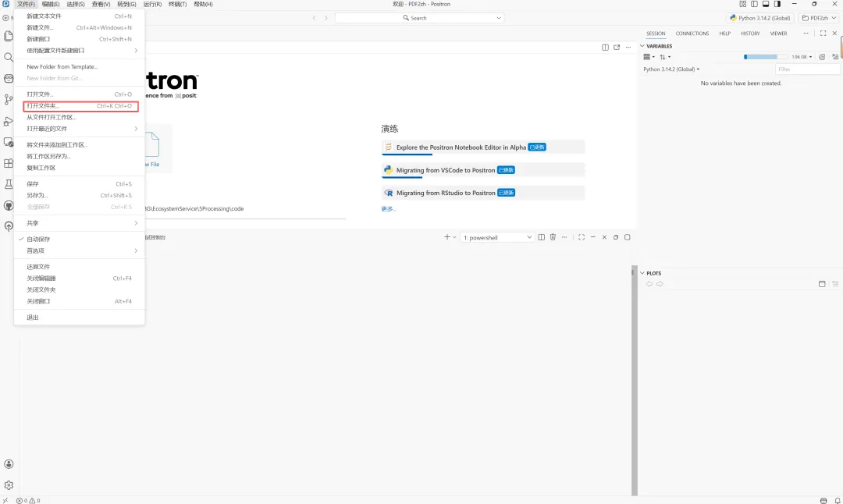Choose 退出 to exit the app
843x504 pixels.
pyautogui.click(x=79, y=318)
